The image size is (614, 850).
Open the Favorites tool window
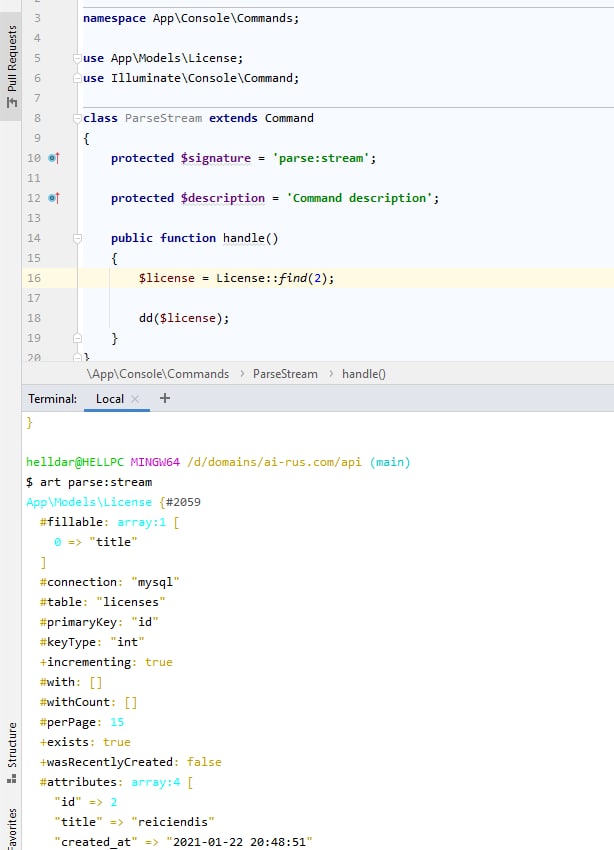pos(12,829)
